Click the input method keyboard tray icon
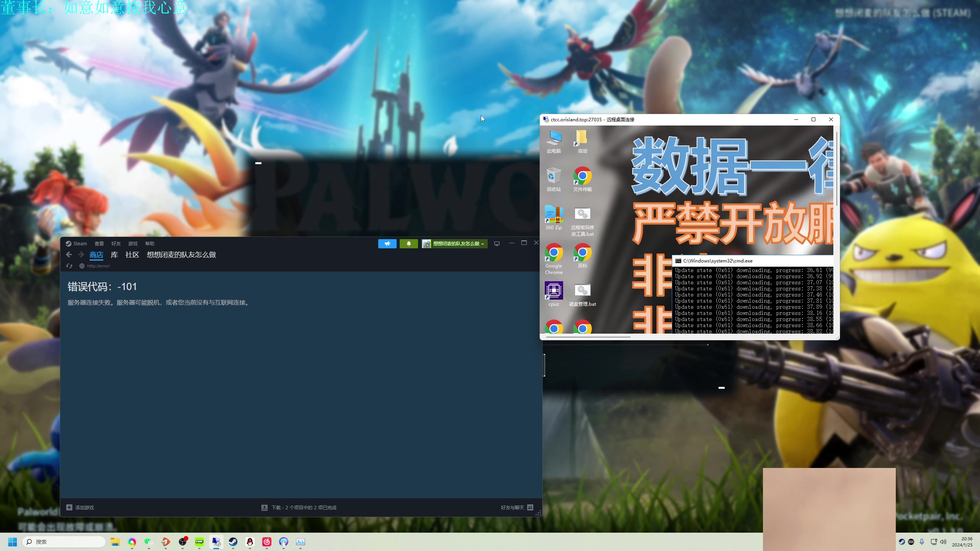Screen dimensions: 980x551 tap(911, 542)
